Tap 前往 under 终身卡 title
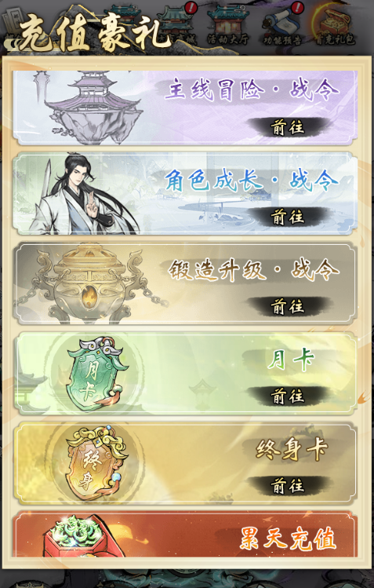Viewport: 374px width, 588px height. point(288,486)
